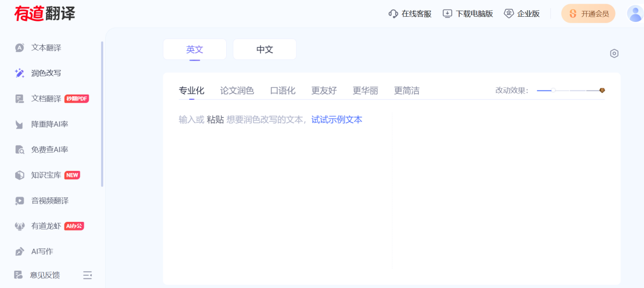644x288 pixels.
Task: Open 文档翻译 from the sidebar
Action: pos(46,99)
